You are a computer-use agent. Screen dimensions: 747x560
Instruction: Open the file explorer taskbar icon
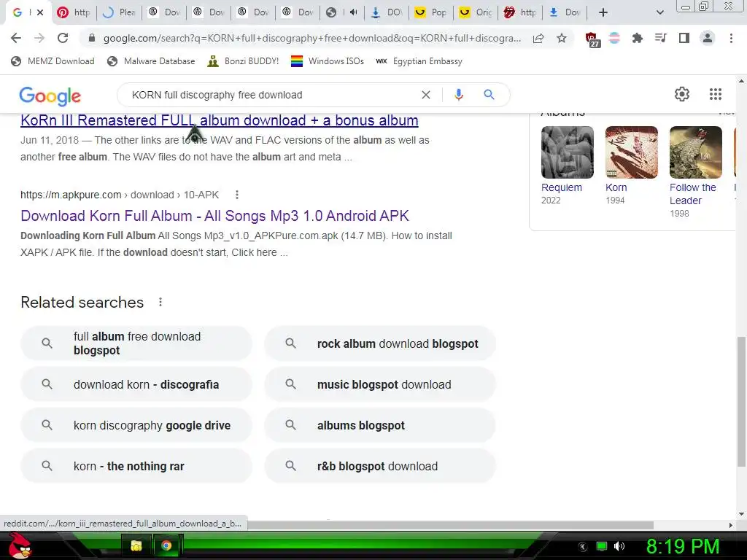[x=136, y=545]
